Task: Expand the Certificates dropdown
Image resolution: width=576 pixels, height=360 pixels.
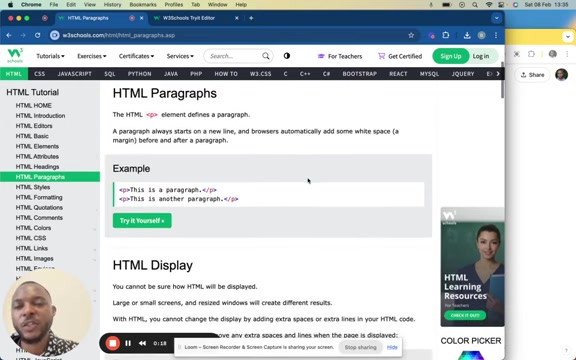Action: [x=136, y=56]
